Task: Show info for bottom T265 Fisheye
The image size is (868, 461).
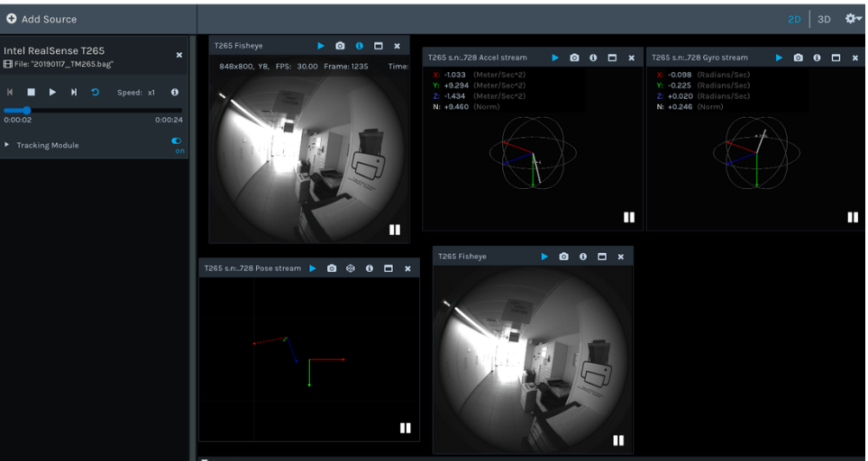Action: (x=583, y=257)
